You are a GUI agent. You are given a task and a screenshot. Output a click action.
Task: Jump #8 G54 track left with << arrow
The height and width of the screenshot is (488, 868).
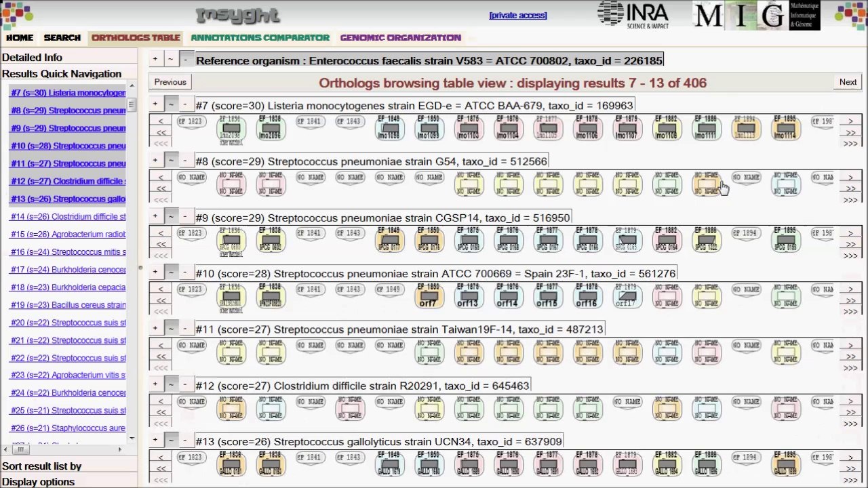161,188
